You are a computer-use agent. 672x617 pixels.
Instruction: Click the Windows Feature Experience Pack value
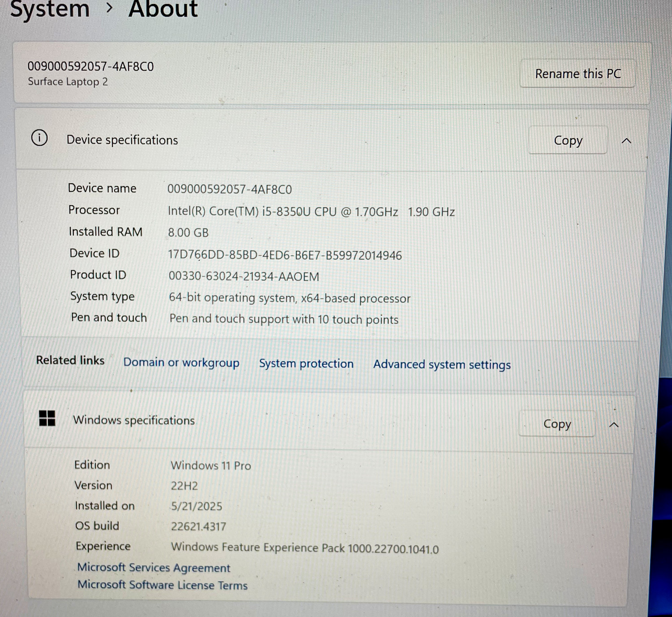point(305,548)
